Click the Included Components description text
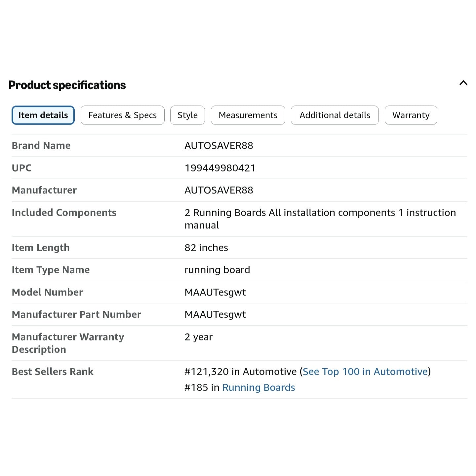 [x=320, y=219]
